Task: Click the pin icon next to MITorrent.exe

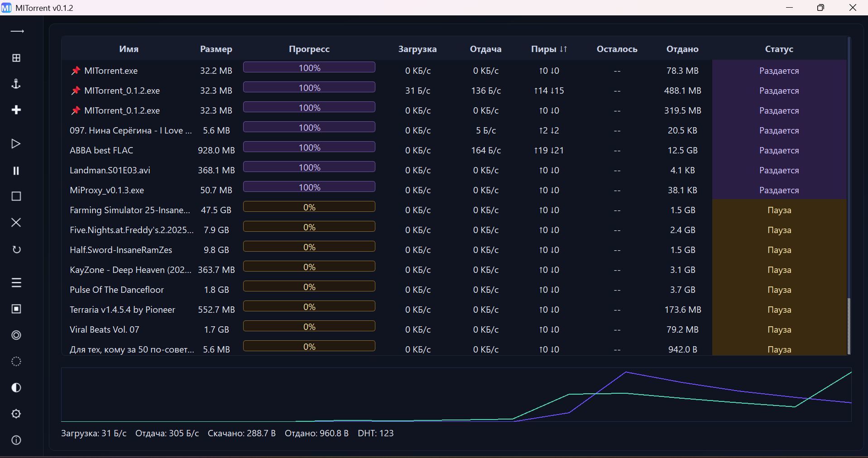Action: (x=76, y=71)
